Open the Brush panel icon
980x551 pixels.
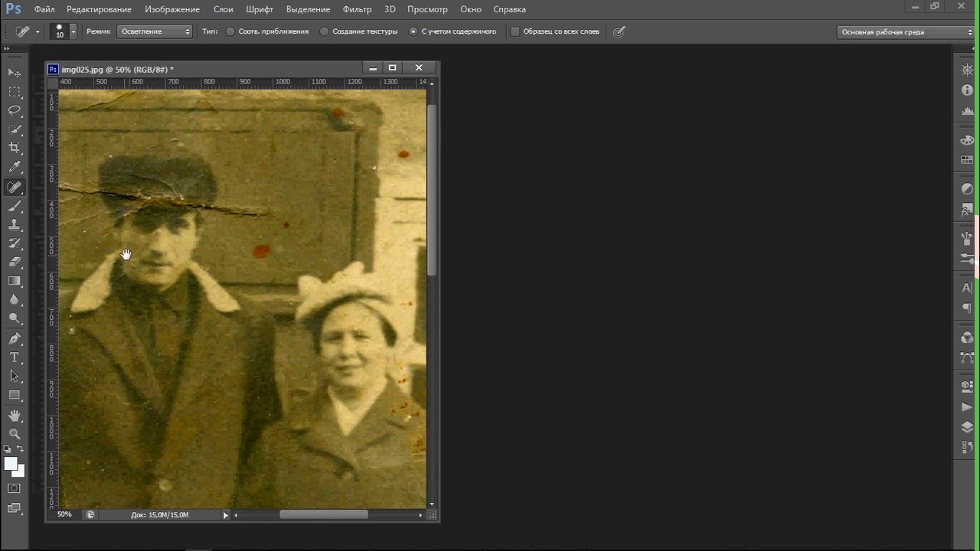(x=967, y=239)
